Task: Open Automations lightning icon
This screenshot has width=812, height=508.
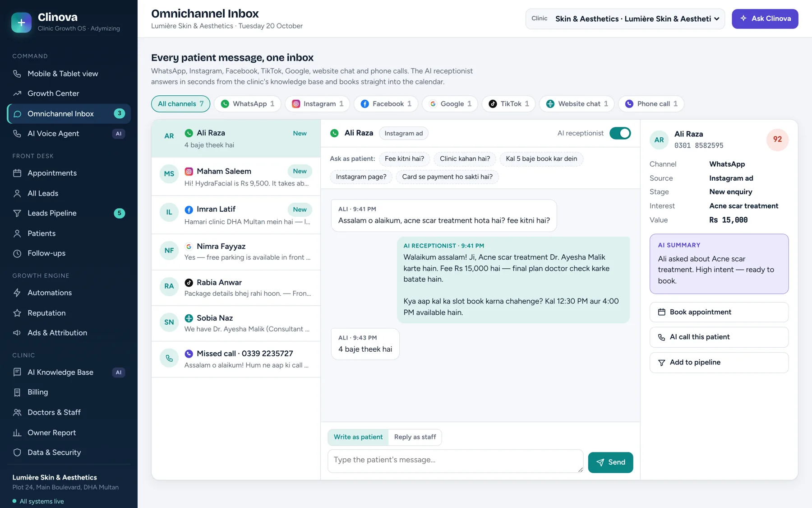Action: pos(17,293)
